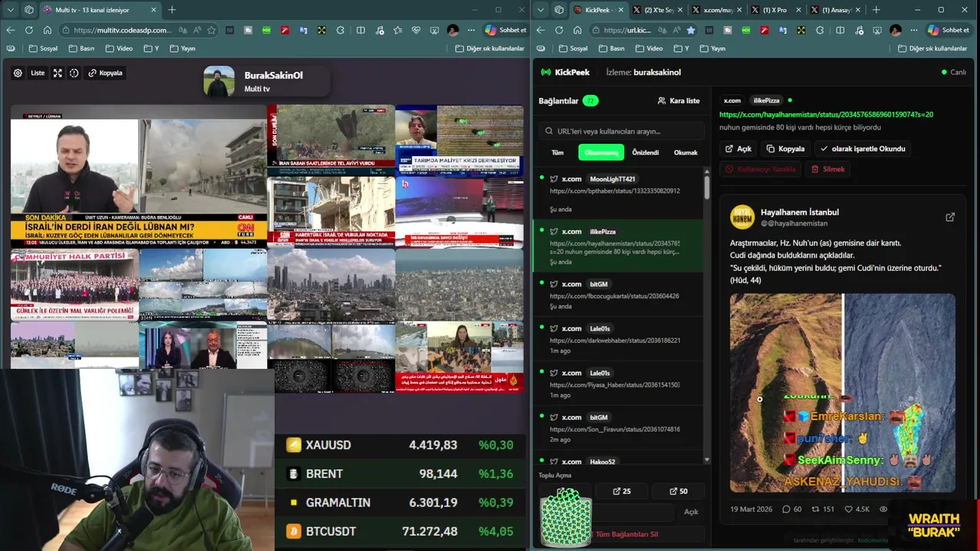The image size is (980, 551).
Task: Click Kullanıcıyı Yasakla ban button
Action: click(761, 169)
